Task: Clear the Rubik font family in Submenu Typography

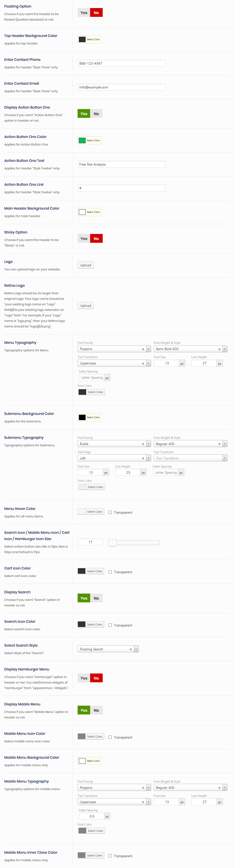Action: click(143, 444)
